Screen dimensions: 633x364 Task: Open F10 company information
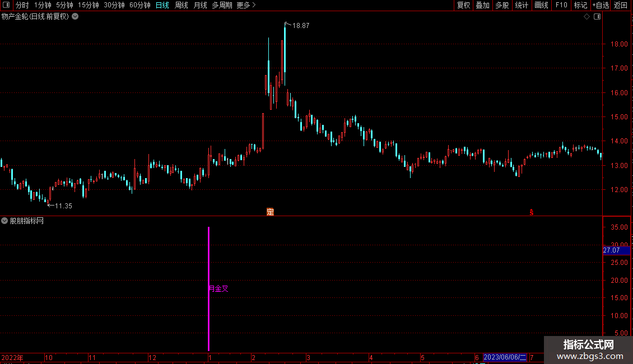pos(561,5)
